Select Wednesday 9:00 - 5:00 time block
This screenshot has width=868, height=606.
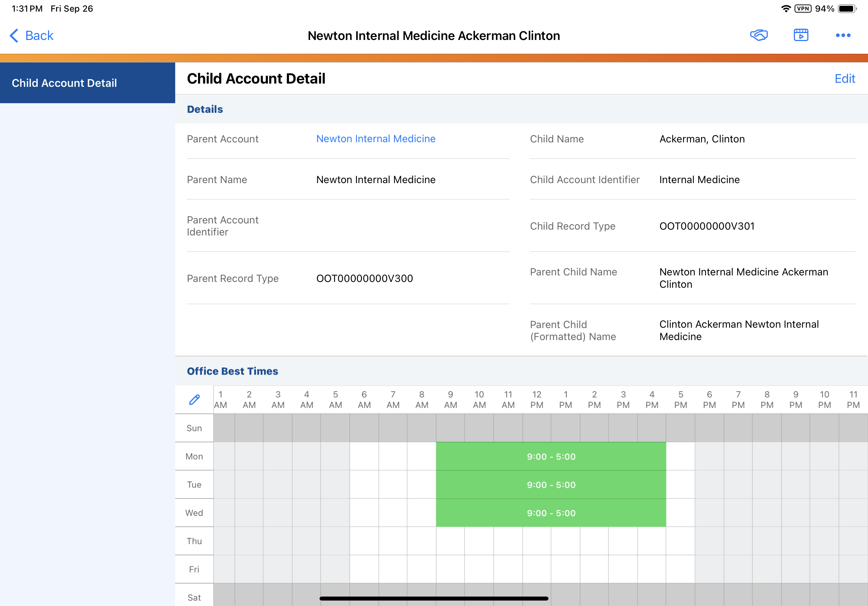pos(551,513)
